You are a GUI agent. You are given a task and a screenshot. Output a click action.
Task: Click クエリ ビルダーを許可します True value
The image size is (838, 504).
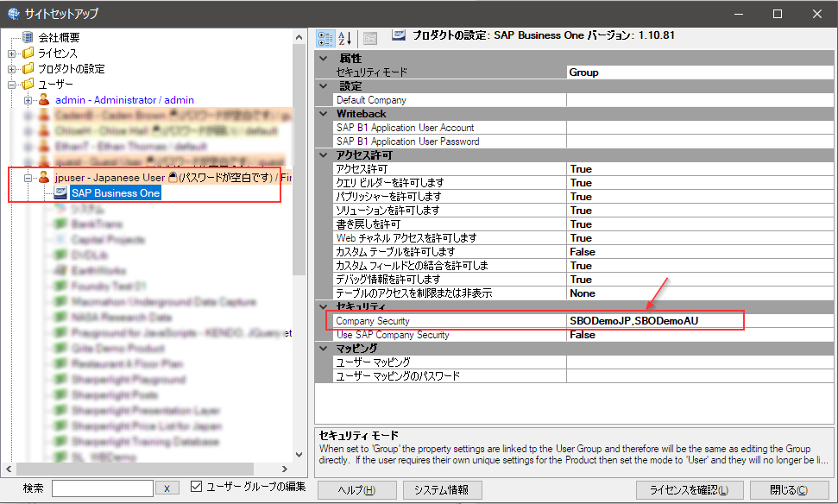point(700,183)
